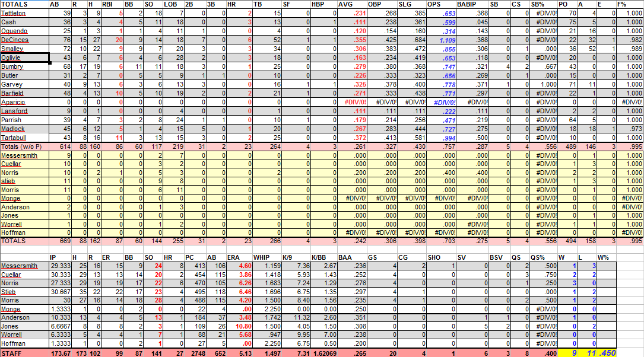Click Hoffman's BAA value .200
This screenshot has height=357, width=644.
(x=353, y=344)
